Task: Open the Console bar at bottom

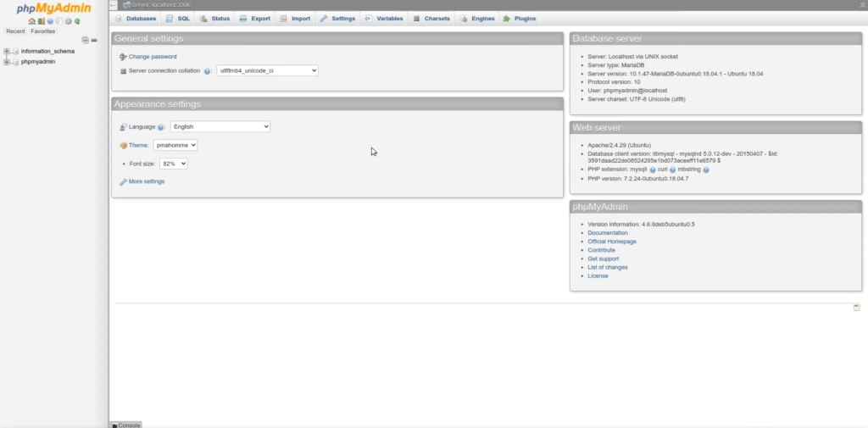Action: point(125,425)
